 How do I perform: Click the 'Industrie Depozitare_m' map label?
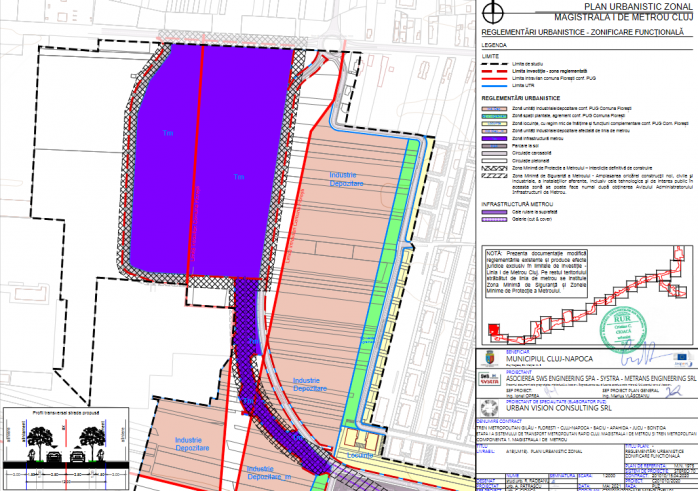click(x=269, y=473)
